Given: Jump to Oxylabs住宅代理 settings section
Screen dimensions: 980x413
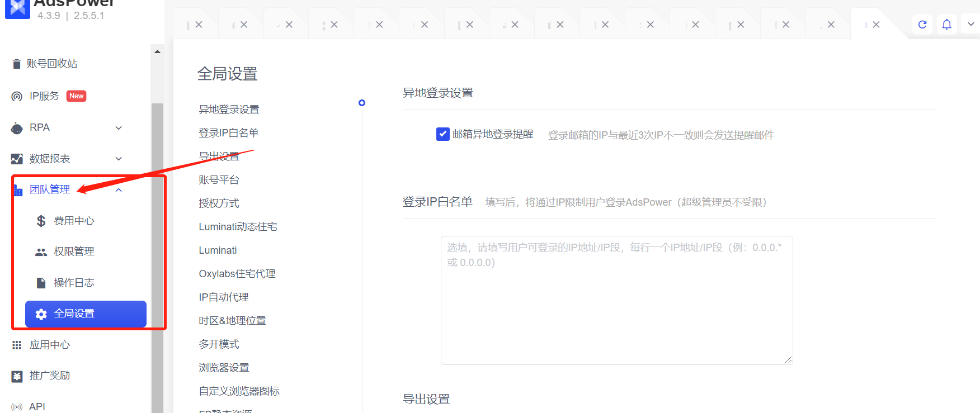Looking at the screenshot, I should pyautogui.click(x=237, y=274).
